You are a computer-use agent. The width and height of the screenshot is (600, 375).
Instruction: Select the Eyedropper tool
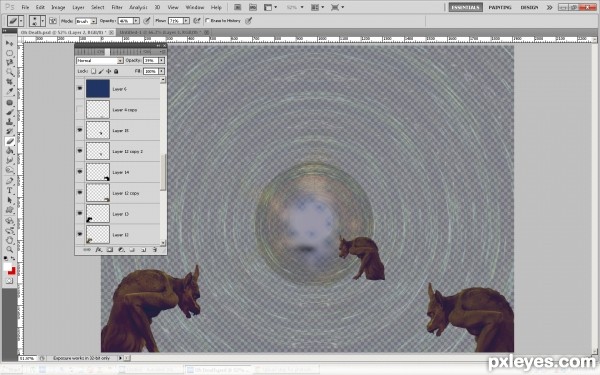[10, 91]
